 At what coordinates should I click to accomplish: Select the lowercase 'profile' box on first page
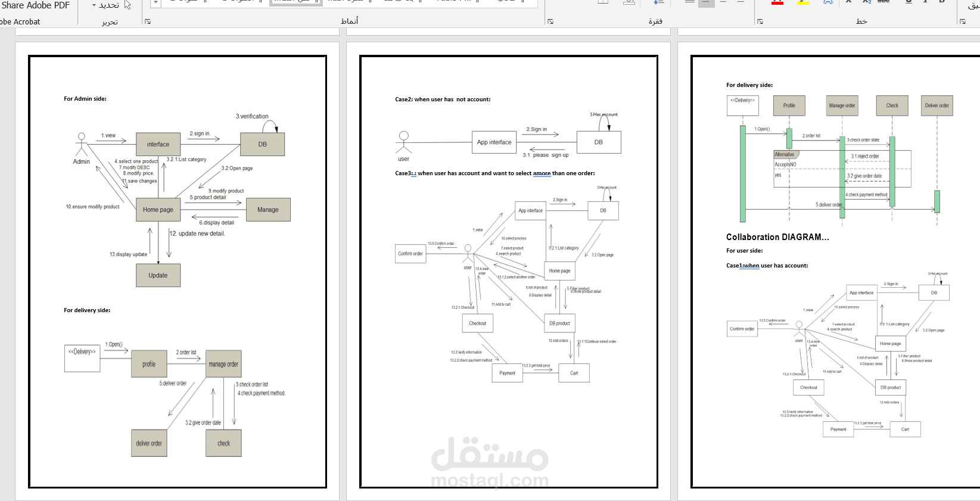pyautogui.click(x=149, y=364)
